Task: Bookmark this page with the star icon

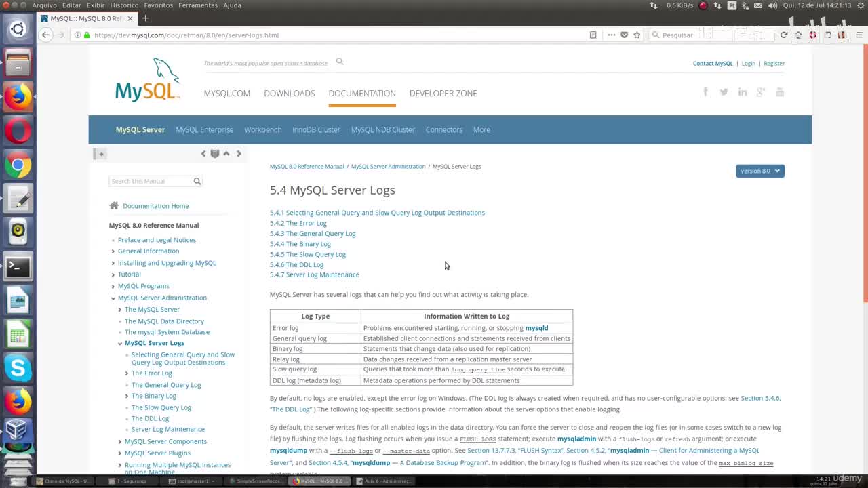Action: [637, 35]
